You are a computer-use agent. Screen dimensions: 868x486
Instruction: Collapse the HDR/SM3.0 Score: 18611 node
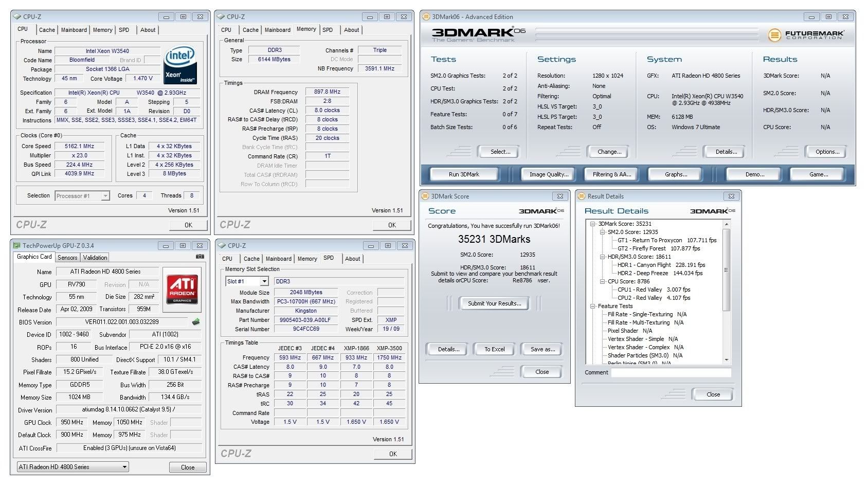click(x=603, y=257)
